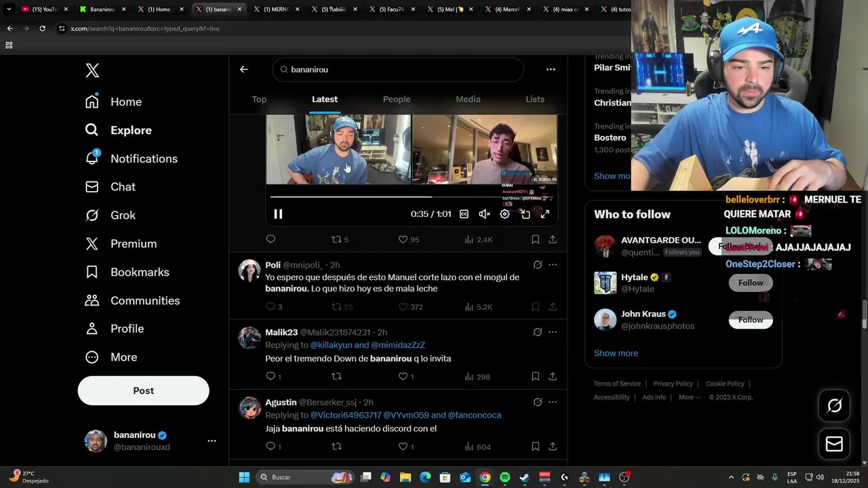Expand footer More options

pyautogui.click(x=689, y=397)
